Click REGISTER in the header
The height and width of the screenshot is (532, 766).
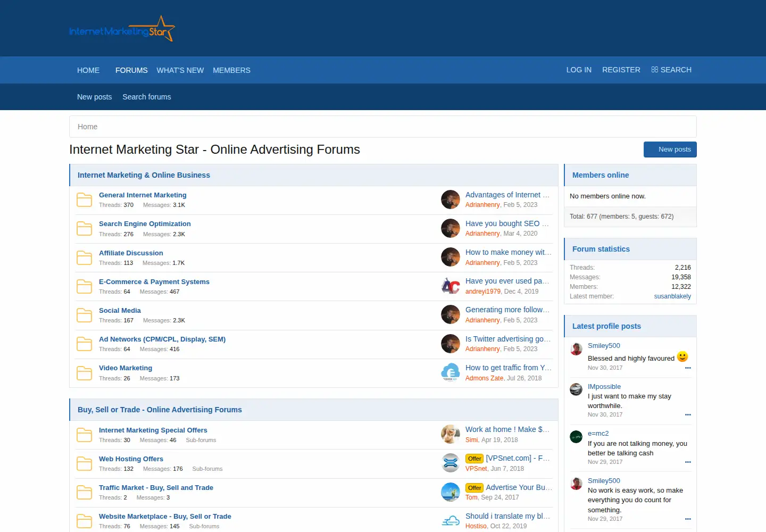(x=621, y=70)
